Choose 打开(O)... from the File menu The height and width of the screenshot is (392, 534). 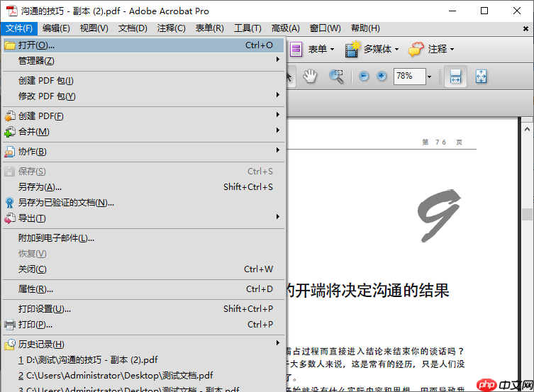pyautogui.click(x=36, y=45)
